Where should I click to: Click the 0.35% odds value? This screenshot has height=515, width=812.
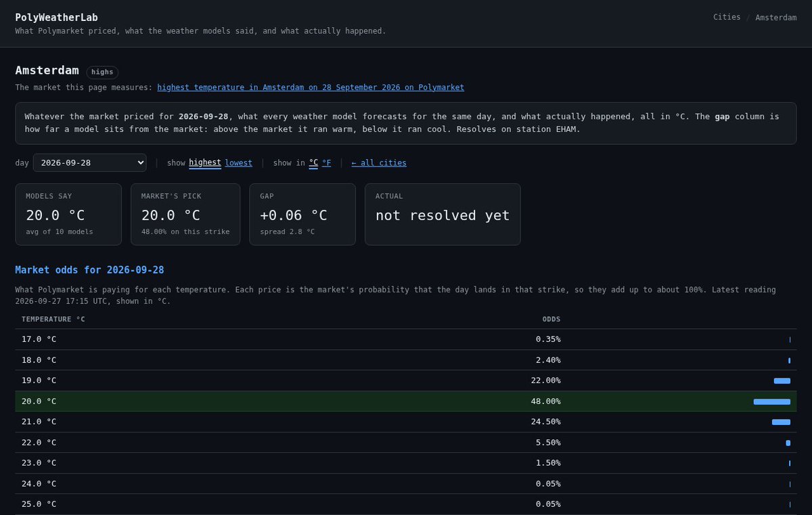[548, 339]
